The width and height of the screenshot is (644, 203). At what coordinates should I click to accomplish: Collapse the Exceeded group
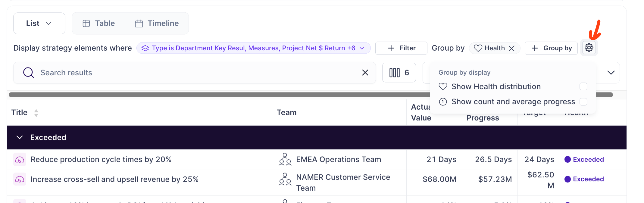[20, 138]
